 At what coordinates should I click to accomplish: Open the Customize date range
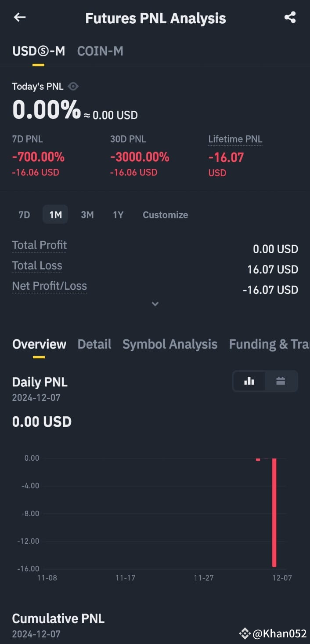(x=165, y=215)
